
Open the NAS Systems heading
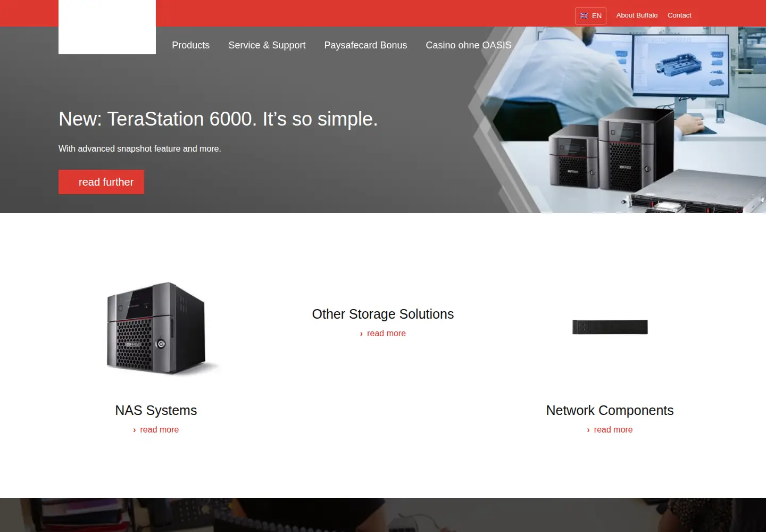[x=156, y=411]
